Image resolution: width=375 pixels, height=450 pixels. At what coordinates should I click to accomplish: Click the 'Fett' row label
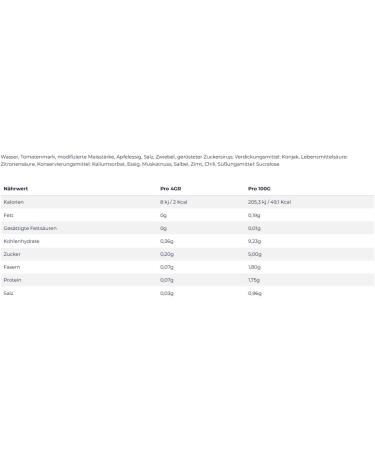[8, 215]
